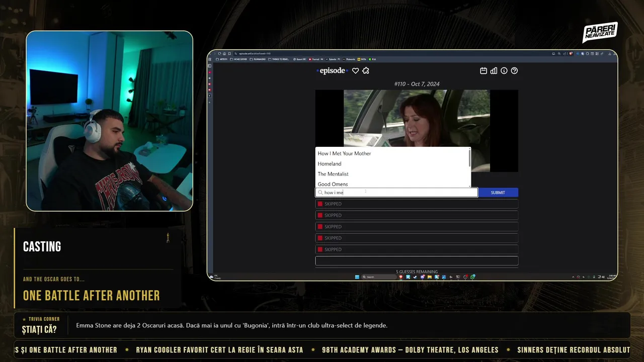The height and width of the screenshot is (362, 644).
Task: Click the browser address bar URL
Action: [x=255, y=53]
